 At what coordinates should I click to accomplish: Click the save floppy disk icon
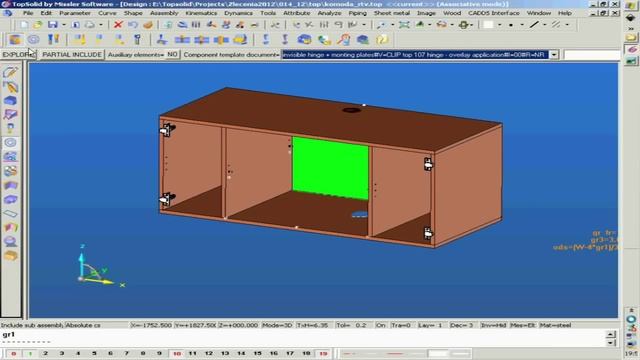click(x=53, y=24)
